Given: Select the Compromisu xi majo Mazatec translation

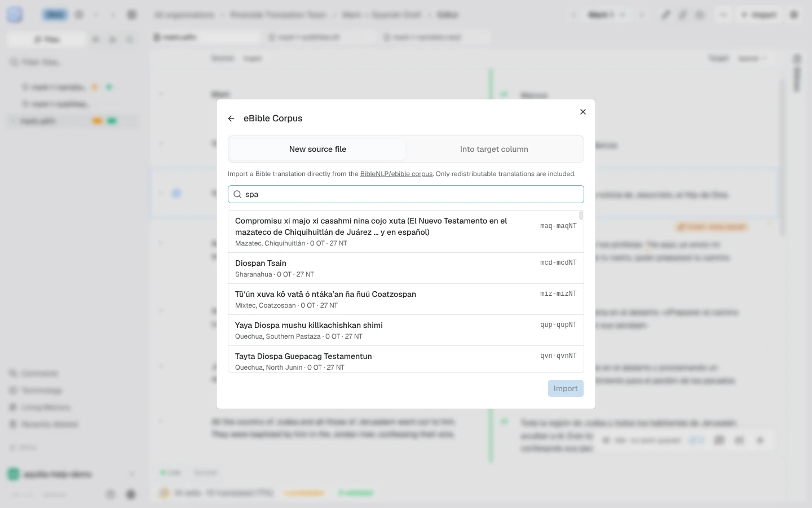Looking at the screenshot, I should 406,231.
